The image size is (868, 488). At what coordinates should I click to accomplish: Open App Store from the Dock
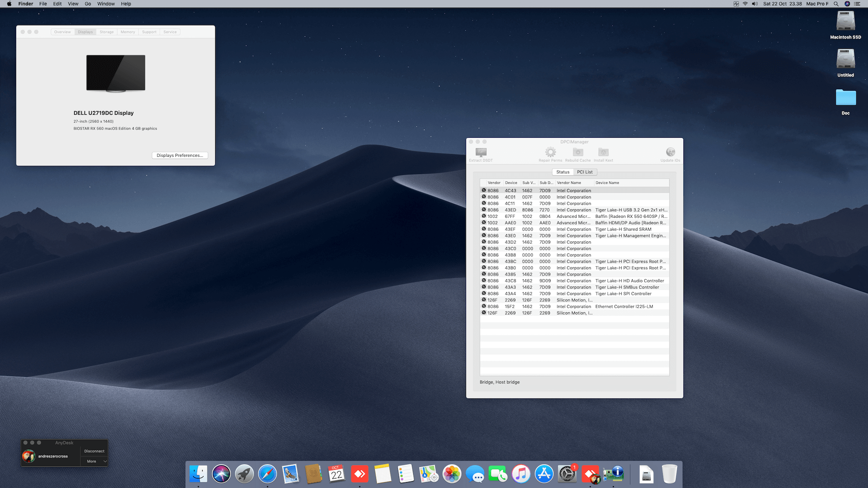coord(544,474)
